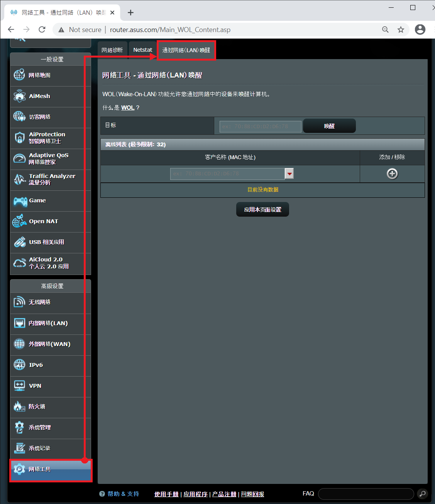Viewport: 435px width, 504px height.
Task: Open the 防火墙 firewall flame icon
Action: [19, 406]
